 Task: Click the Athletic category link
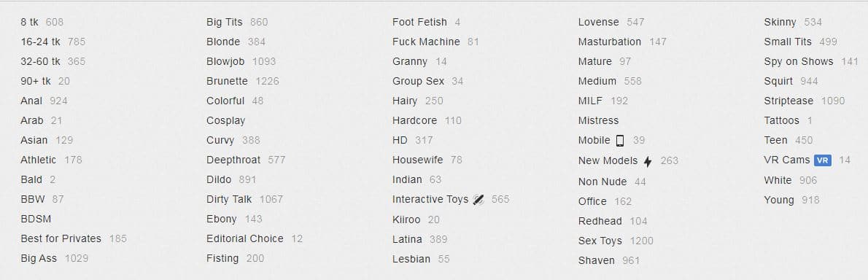(x=38, y=160)
